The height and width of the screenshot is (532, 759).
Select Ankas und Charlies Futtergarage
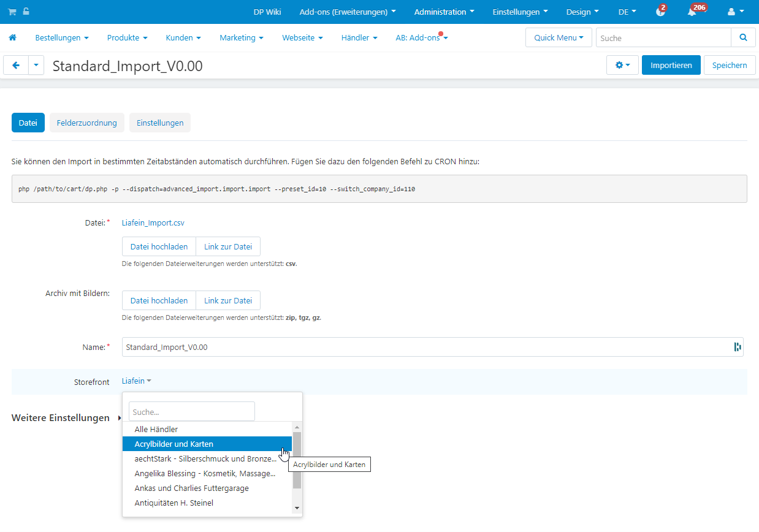[x=207, y=488]
